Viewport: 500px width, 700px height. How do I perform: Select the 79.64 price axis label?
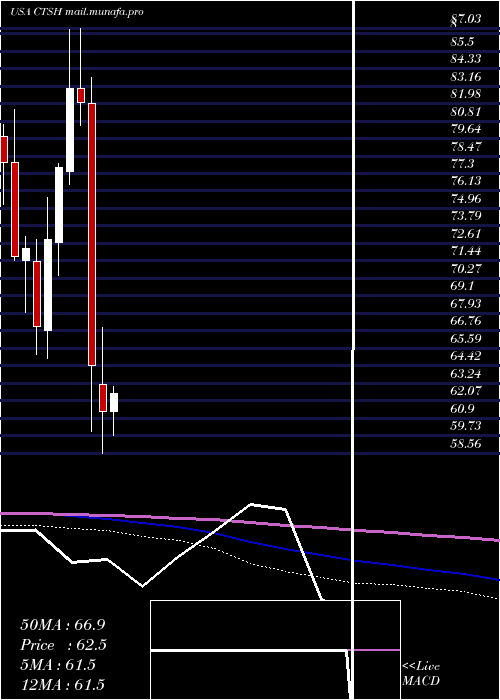(x=466, y=129)
